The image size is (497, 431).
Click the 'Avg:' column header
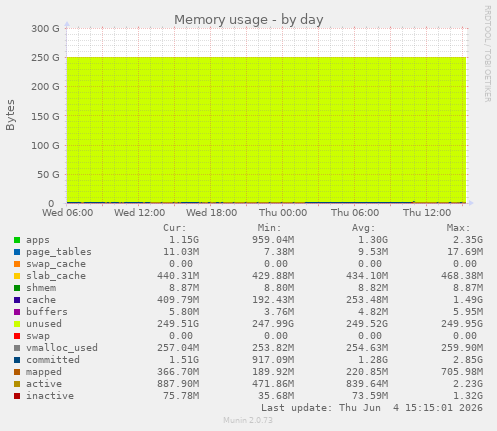[364, 228]
